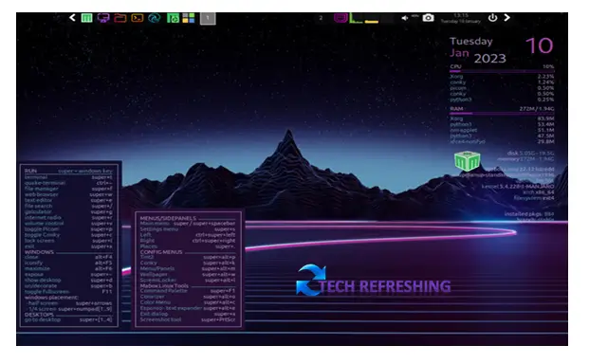Click the Tuesday weekday label
Image resolution: width=589 pixels, height=364 pixels.
click(x=471, y=42)
